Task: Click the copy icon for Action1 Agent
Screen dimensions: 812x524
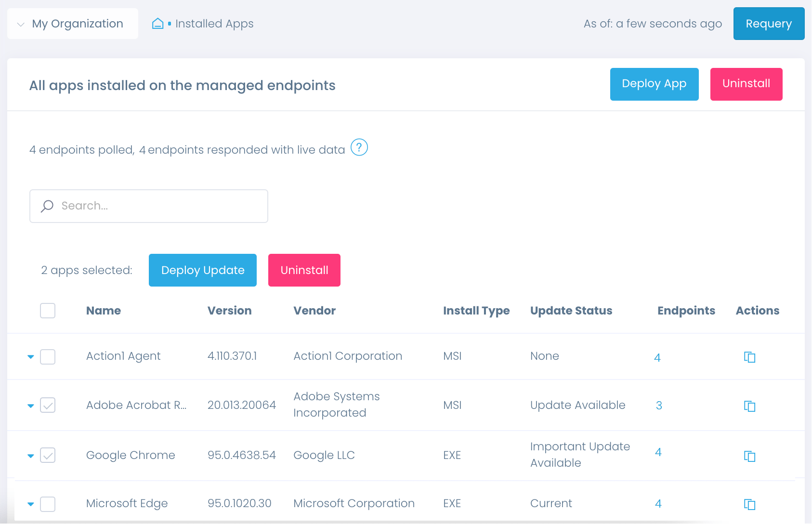Action: 750,357
